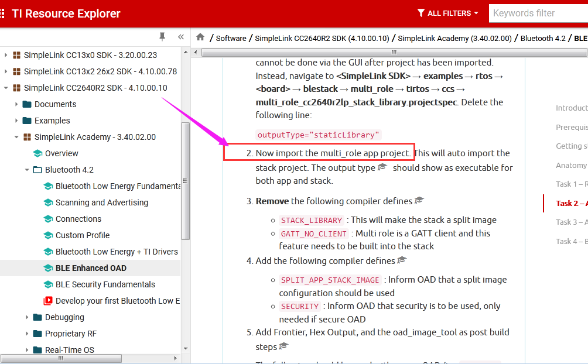
Task: Select Scanning and Advertising lesson
Action: tap(102, 202)
